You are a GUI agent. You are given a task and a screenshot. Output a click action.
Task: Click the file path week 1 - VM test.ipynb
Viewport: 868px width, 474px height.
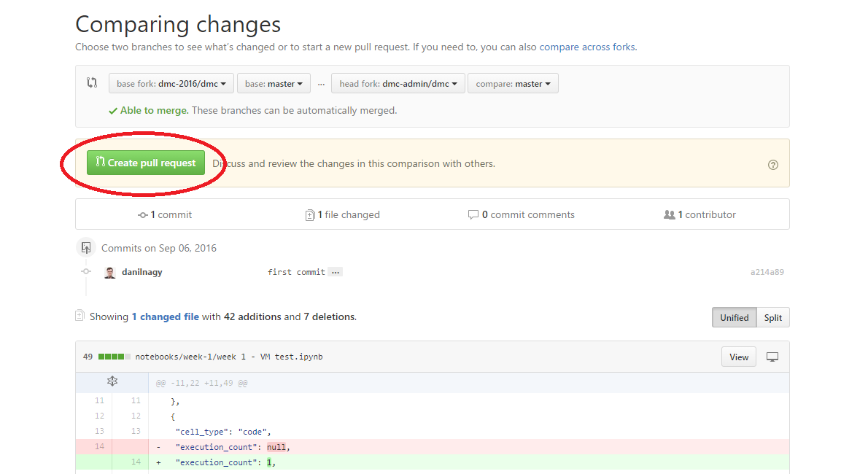[x=228, y=357]
